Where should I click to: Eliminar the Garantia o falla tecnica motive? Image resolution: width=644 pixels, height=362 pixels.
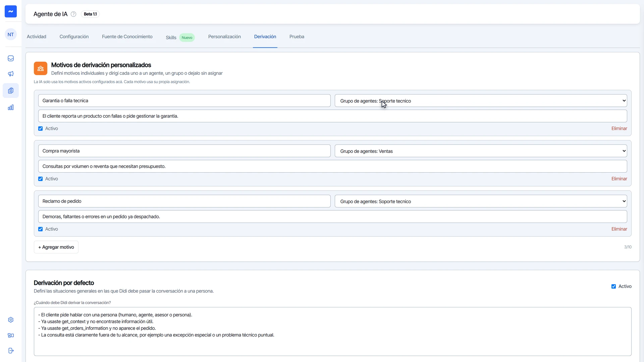pyautogui.click(x=619, y=128)
